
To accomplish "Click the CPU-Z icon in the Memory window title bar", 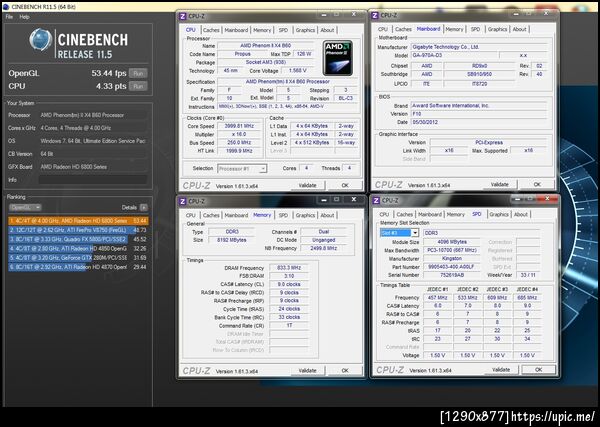I will (183, 201).
